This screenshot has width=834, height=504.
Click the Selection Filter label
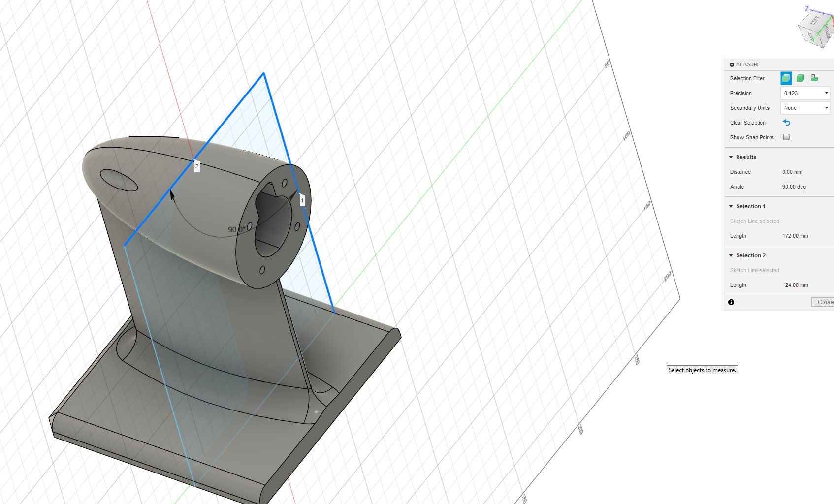tap(747, 78)
